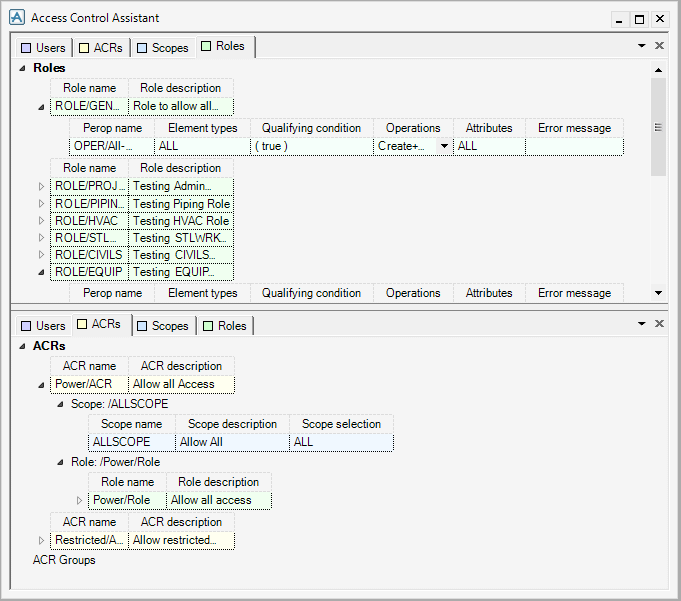Collapse the ACRs root node

click(22, 346)
